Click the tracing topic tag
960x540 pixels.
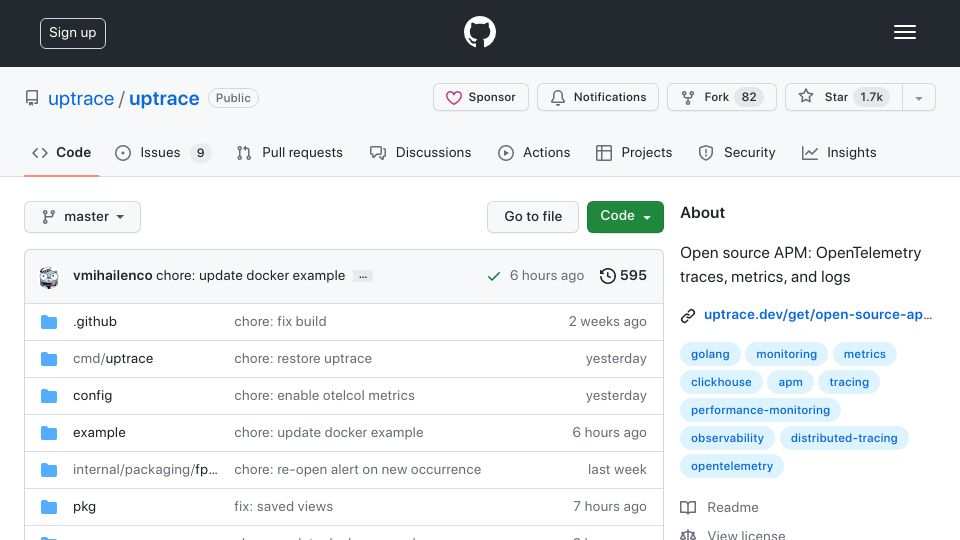pos(849,382)
